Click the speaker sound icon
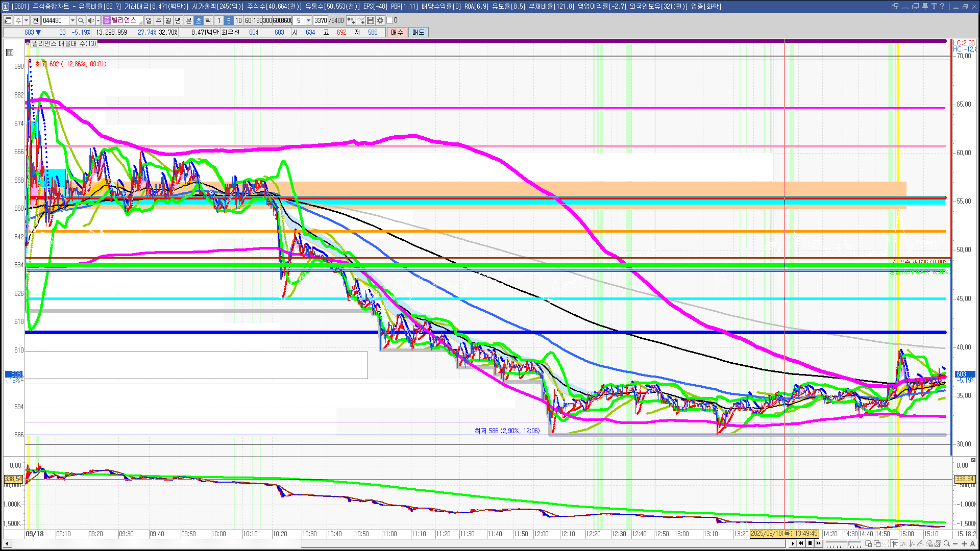980x551 pixels. tap(90, 20)
